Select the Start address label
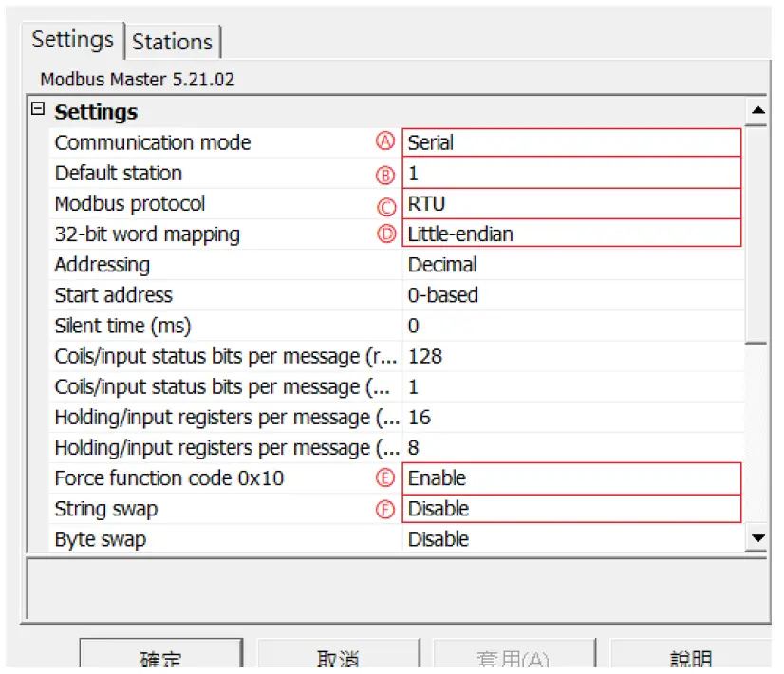 point(114,295)
